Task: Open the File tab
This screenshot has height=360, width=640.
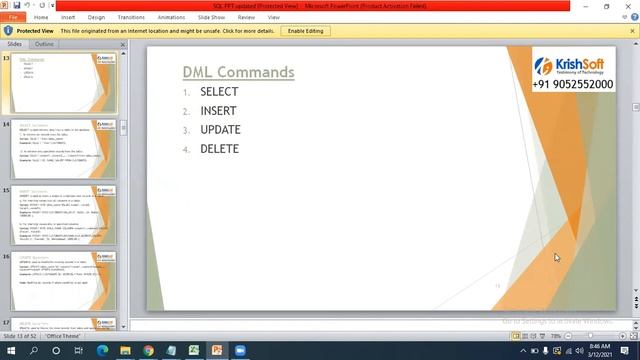Action: (13, 17)
